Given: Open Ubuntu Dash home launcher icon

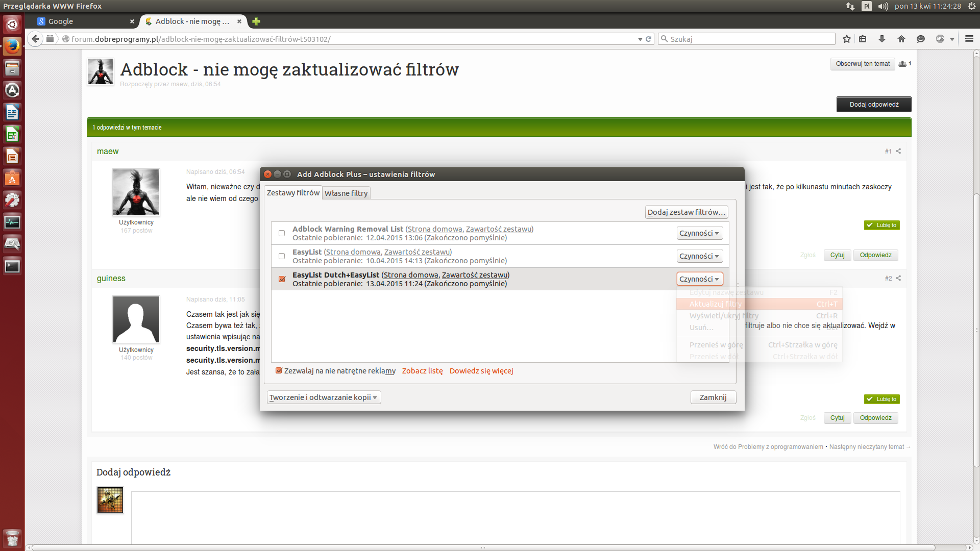Looking at the screenshot, I should click(12, 24).
